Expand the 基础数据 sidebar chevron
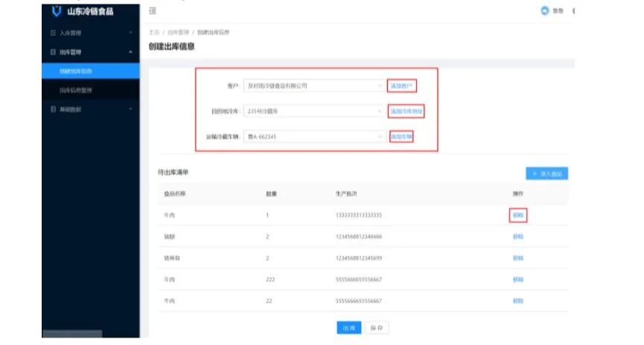Screen dimensions: 644x345 click(130, 109)
